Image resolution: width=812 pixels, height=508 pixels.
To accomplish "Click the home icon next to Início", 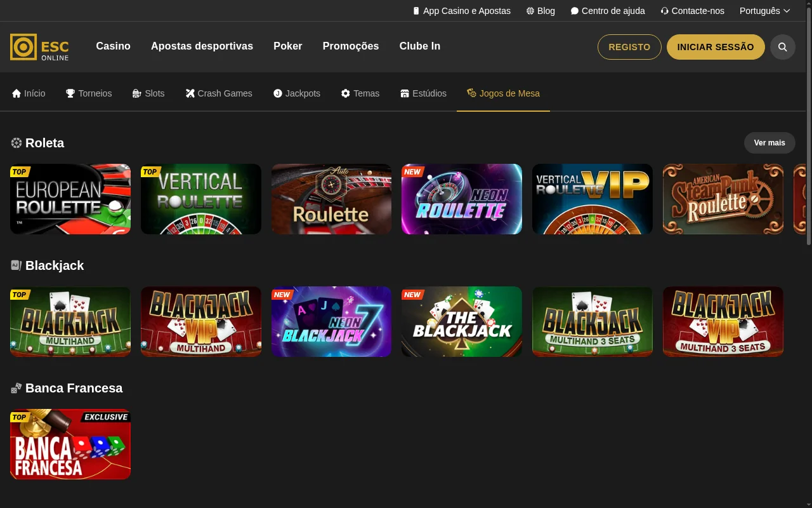I will click(x=16, y=93).
